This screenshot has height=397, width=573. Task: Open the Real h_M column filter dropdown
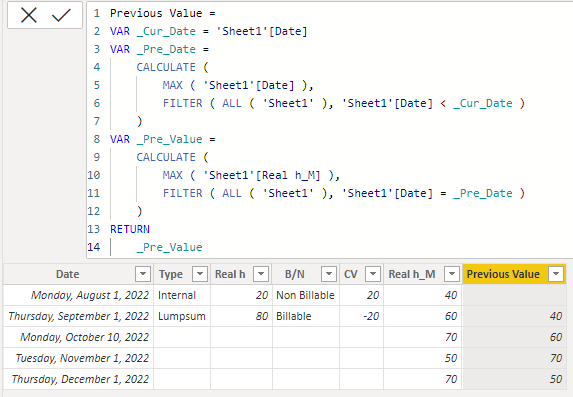452,274
